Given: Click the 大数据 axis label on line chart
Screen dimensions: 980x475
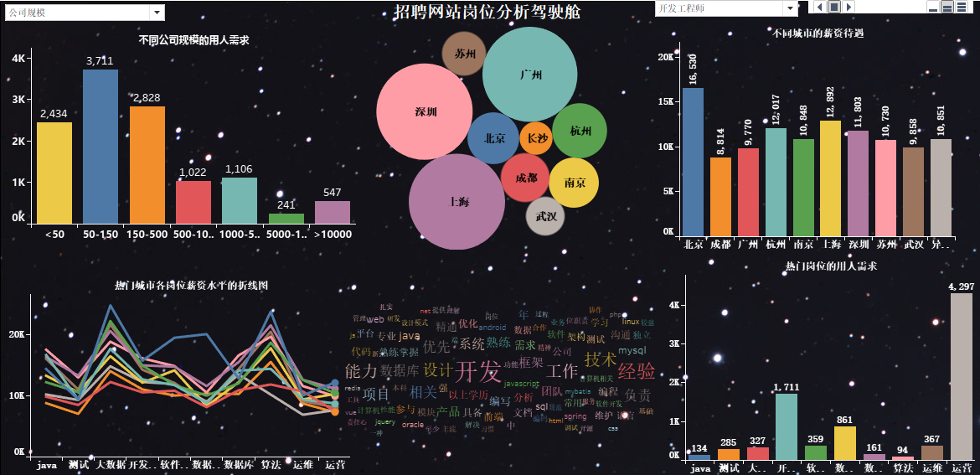Looking at the screenshot, I should [110, 465].
